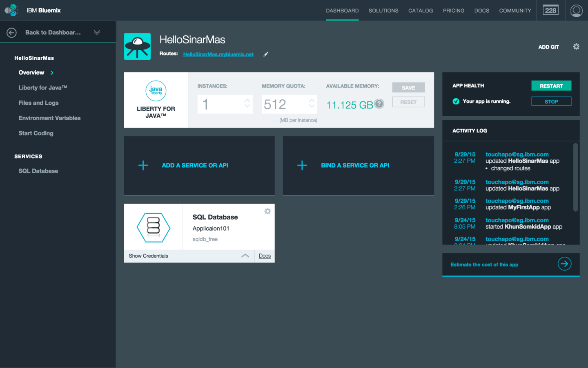Click ADD A SERVICE OR API text
Image resolution: width=588 pixels, height=368 pixels.
click(x=195, y=165)
